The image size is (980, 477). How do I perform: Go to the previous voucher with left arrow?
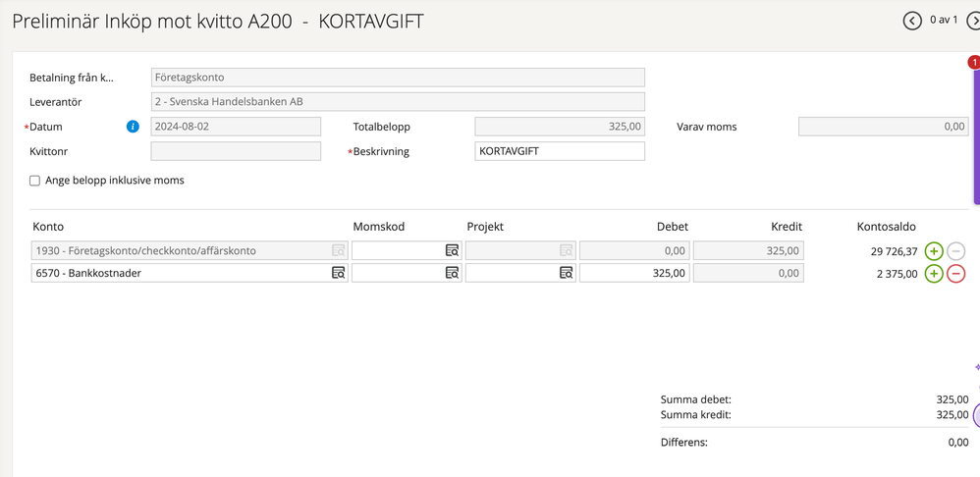(x=912, y=21)
